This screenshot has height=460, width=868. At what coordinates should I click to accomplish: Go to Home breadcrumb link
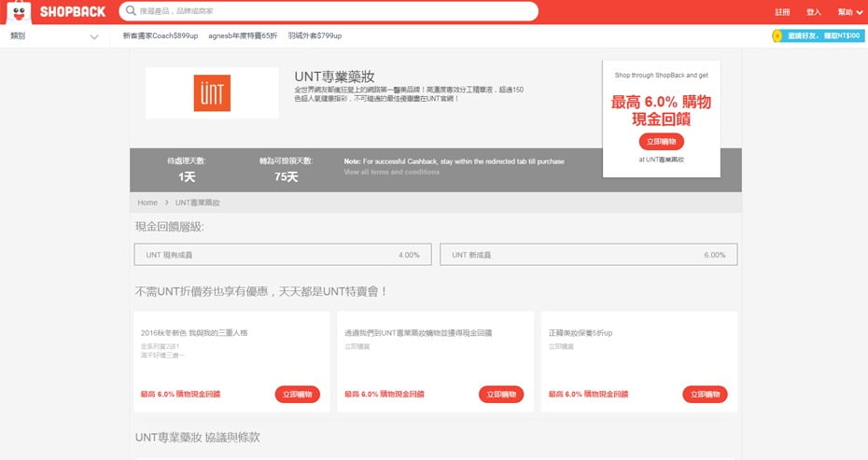(x=147, y=202)
